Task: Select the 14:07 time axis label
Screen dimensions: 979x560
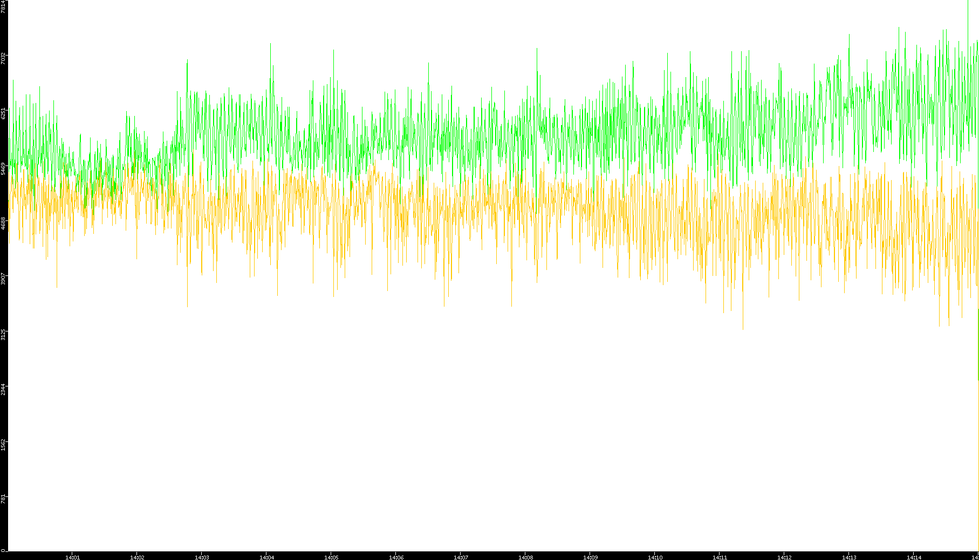Action: pos(461,557)
